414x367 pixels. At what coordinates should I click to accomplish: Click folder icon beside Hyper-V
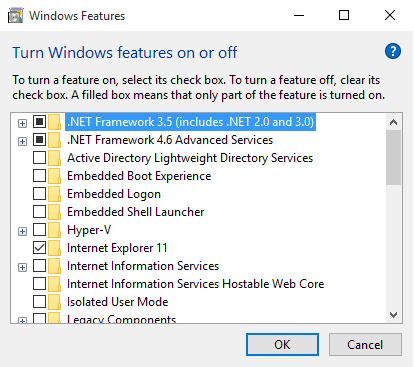click(54, 230)
